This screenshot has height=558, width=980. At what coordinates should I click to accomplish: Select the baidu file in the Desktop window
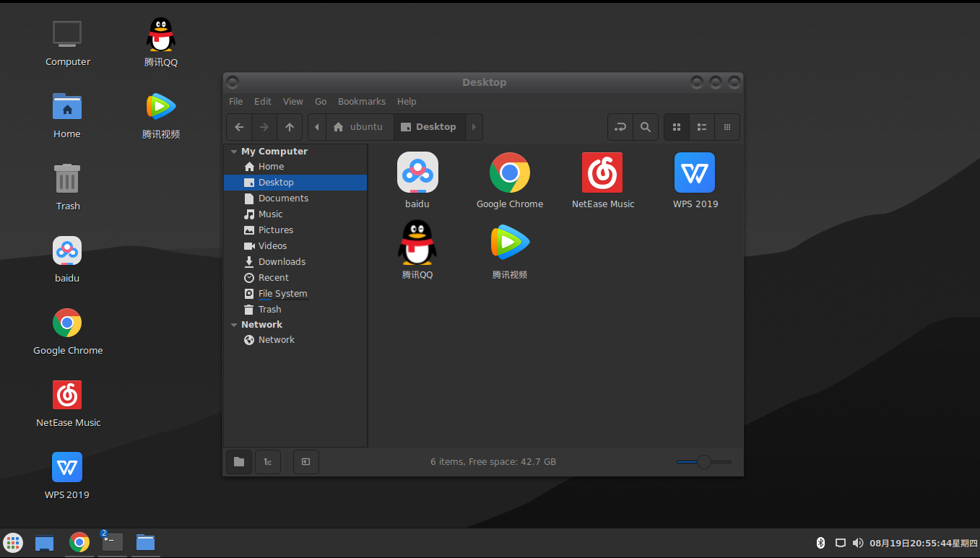point(417,180)
